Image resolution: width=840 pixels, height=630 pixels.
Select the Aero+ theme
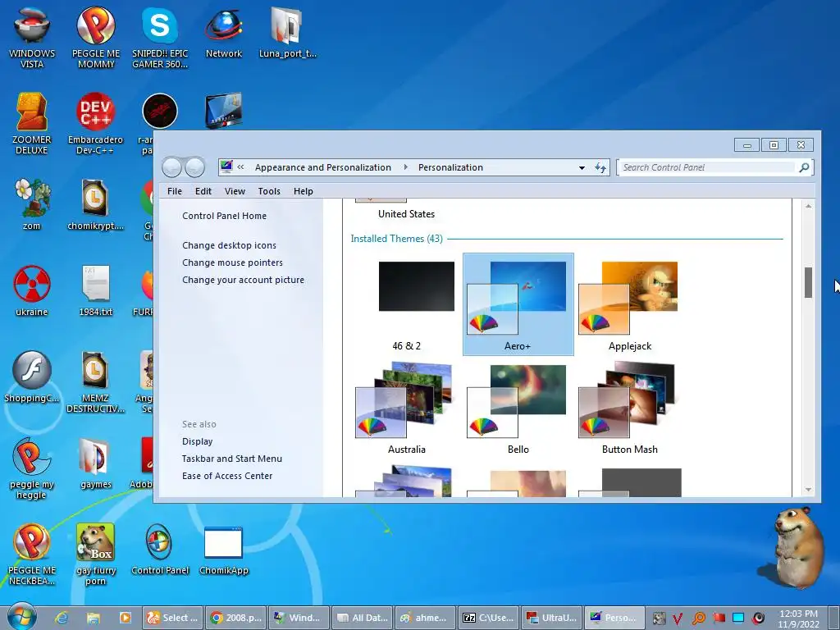coord(518,304)
